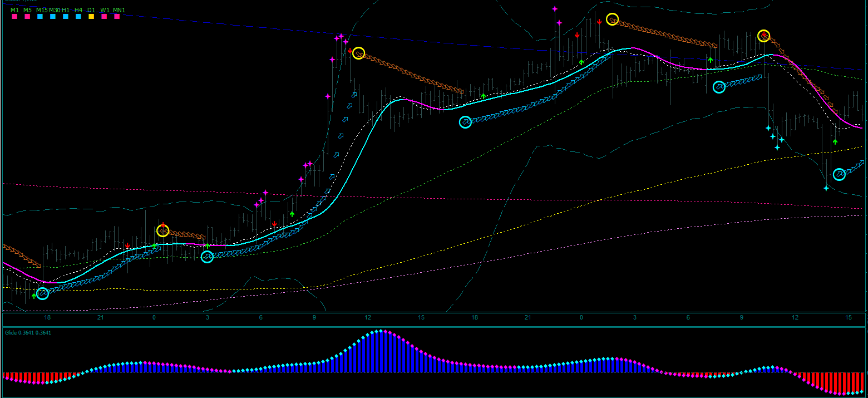Click the blue trend square under H4
This screenshot has height=398, width=868.
[78, 17]
